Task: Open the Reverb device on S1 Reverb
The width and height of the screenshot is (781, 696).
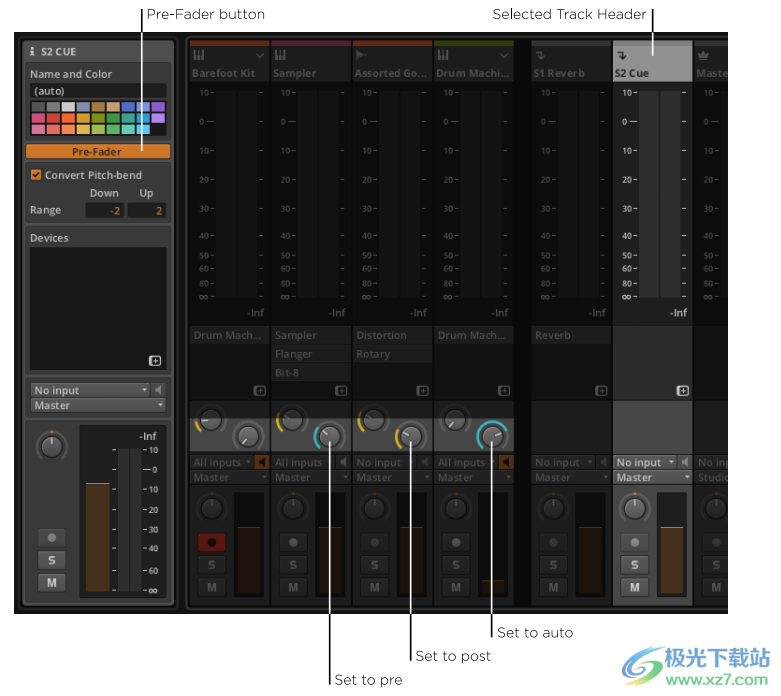Action: (x=571, y=335)
